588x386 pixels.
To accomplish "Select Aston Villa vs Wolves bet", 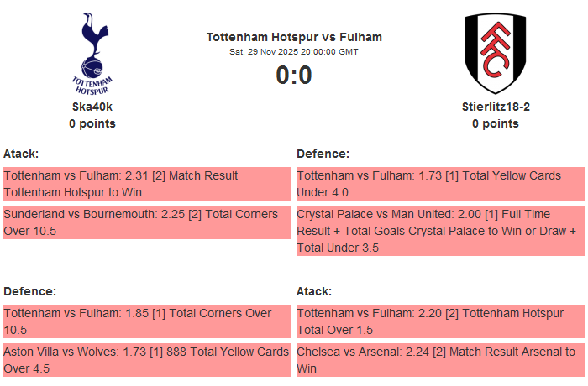I will [147, 360].
